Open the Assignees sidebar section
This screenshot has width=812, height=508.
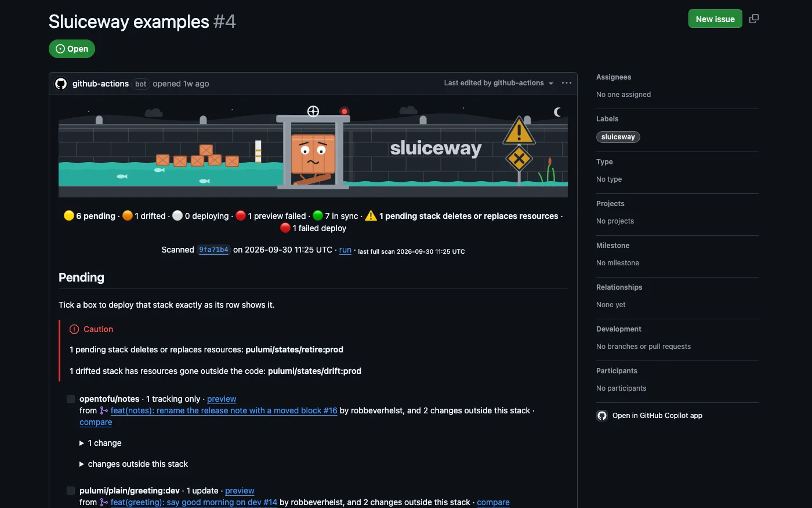pos(614,77)
